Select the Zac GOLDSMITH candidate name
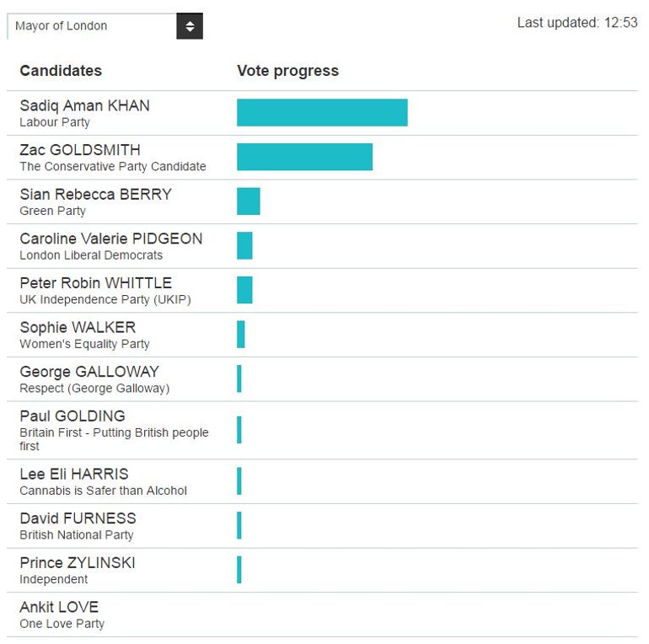The height and width of the screenshot is (644, 649). pos(80,150)
